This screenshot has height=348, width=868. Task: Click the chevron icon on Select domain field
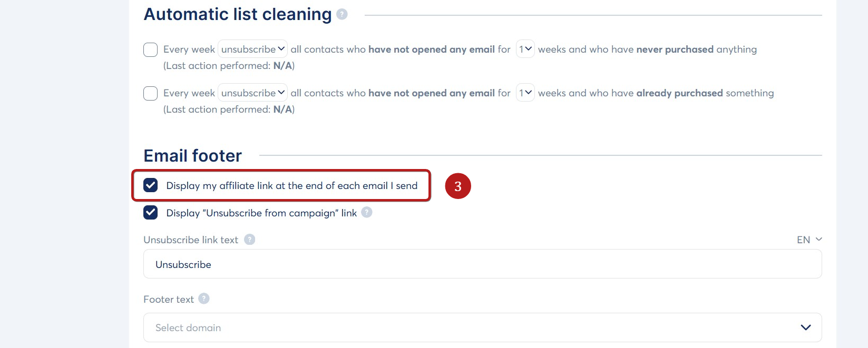click(x=806, y=327)
